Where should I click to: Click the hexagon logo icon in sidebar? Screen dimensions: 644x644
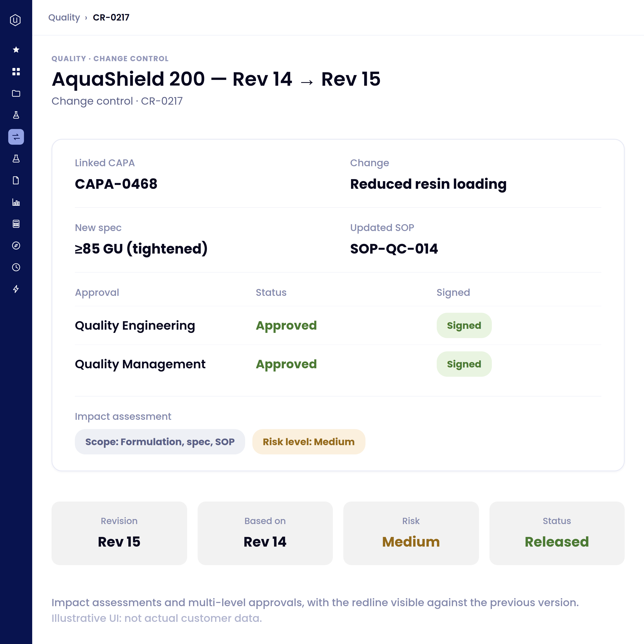coord(15,20)
